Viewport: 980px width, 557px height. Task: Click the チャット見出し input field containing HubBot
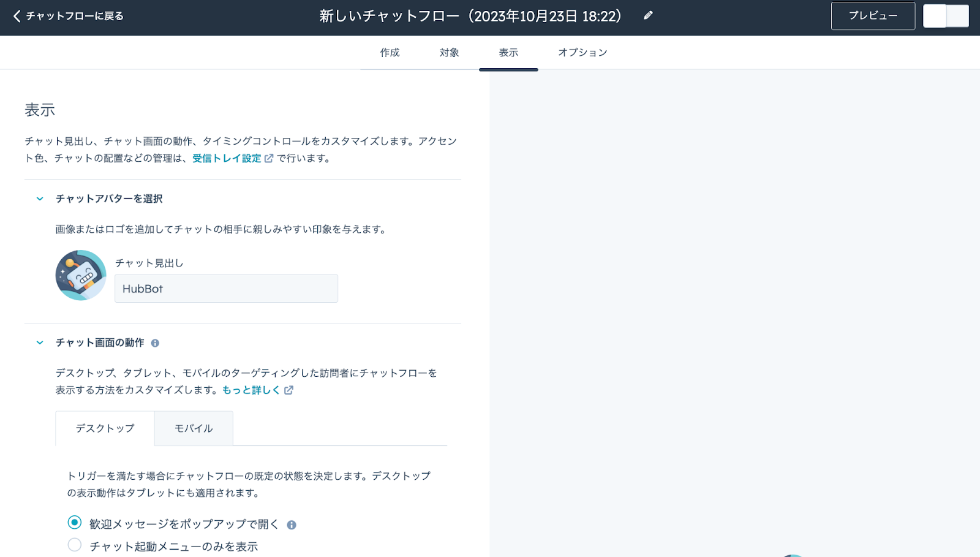[226, 289]
